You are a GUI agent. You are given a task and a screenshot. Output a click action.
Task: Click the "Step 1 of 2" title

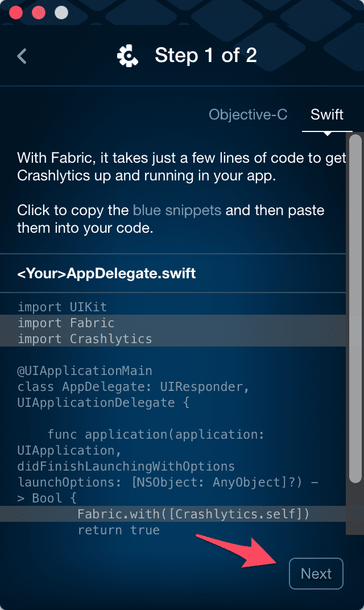pos(205,56)
